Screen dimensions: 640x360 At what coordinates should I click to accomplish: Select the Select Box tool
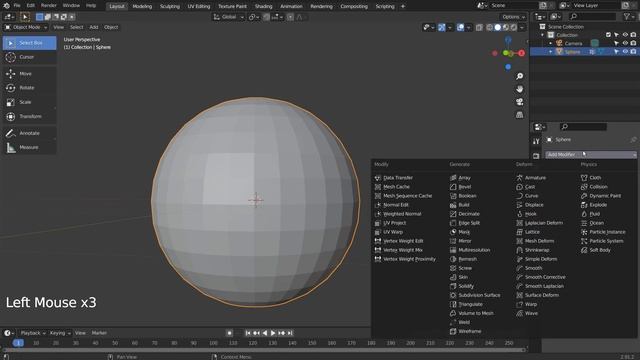click(29, 43)
